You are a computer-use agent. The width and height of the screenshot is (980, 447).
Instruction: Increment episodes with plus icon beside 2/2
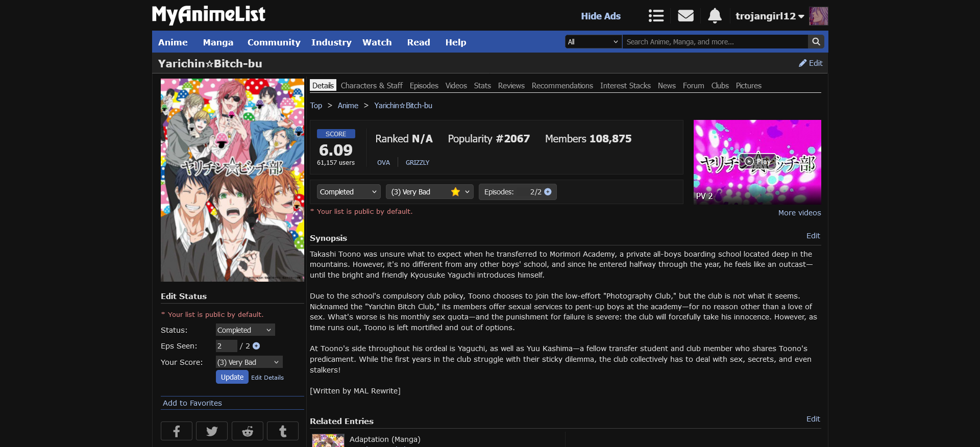point(548,192)
